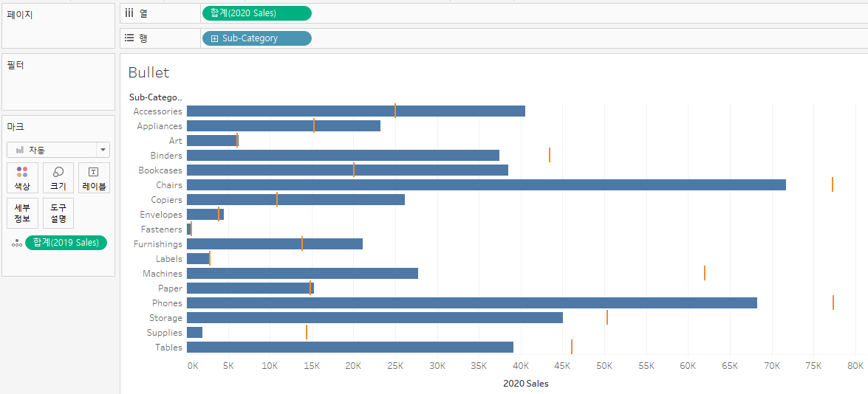Click the Machines orange reference line
This screenshot has width=868, height=394.
pos(705,273)
